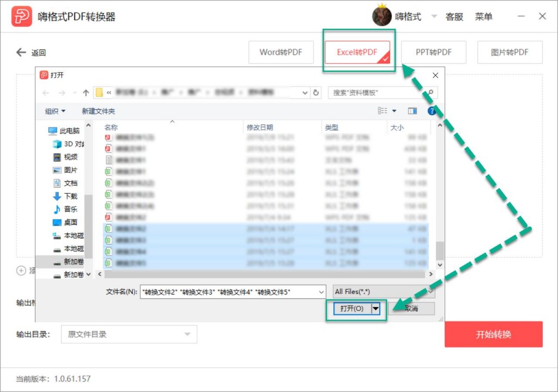Go up one folder level
The height and width of the screenshot is (392, 558).
[86, 93]
